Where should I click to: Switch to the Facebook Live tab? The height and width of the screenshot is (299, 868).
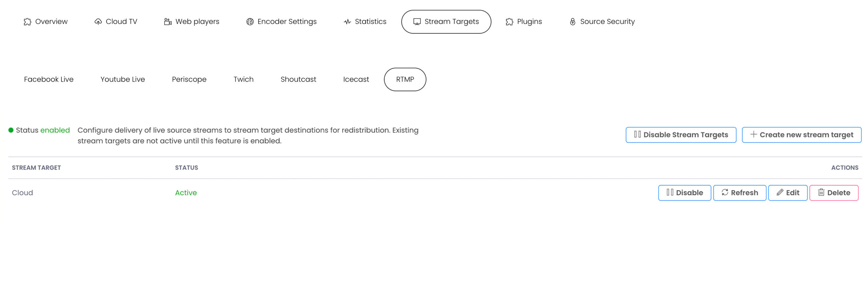49,79
